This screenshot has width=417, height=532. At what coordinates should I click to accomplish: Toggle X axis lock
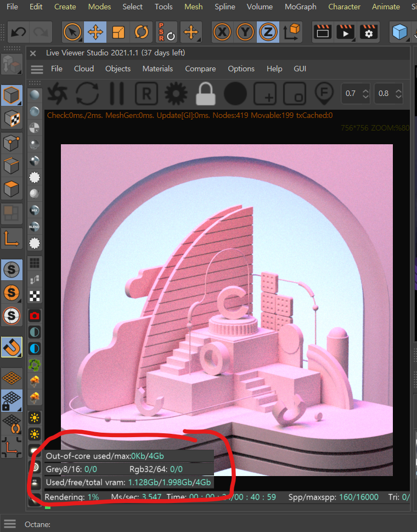(222, 32)
